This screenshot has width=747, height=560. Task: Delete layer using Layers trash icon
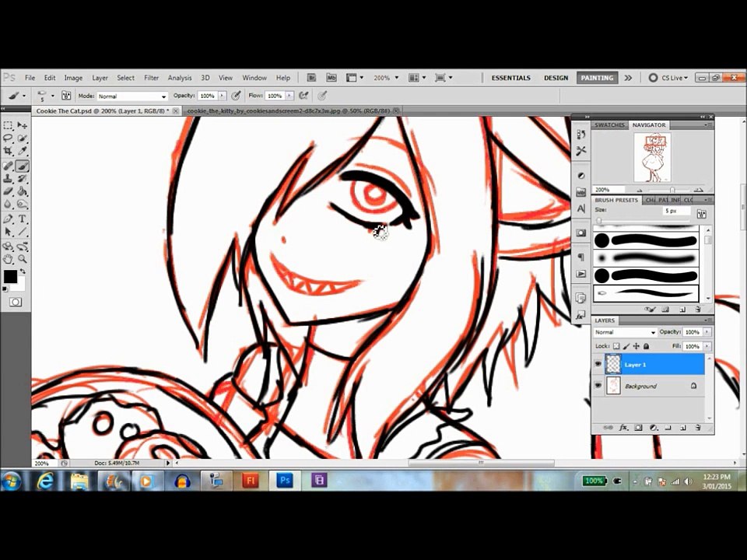click(x=698, y=428)
